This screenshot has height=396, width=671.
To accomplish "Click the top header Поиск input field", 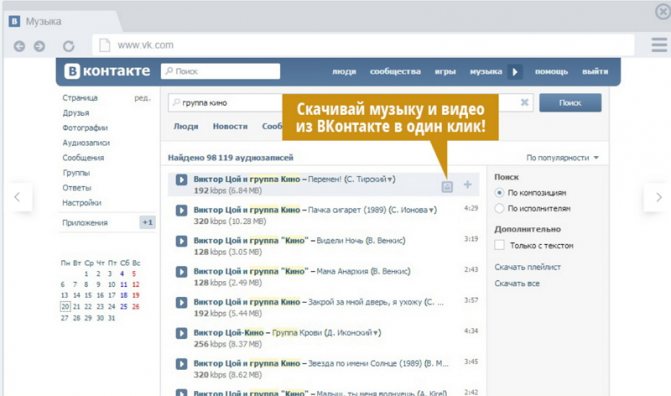I will [x=220, y=71].
